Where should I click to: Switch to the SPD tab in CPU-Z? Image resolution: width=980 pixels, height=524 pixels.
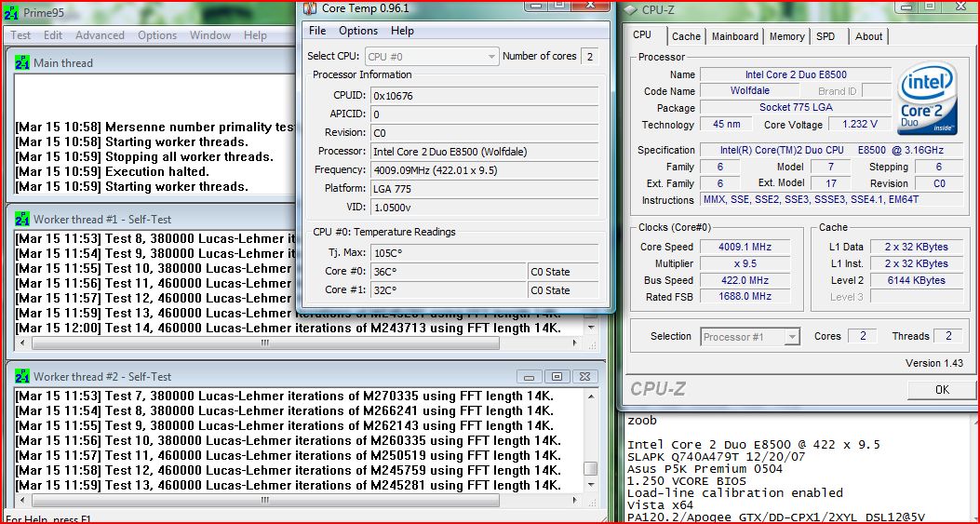pos(826,36)
